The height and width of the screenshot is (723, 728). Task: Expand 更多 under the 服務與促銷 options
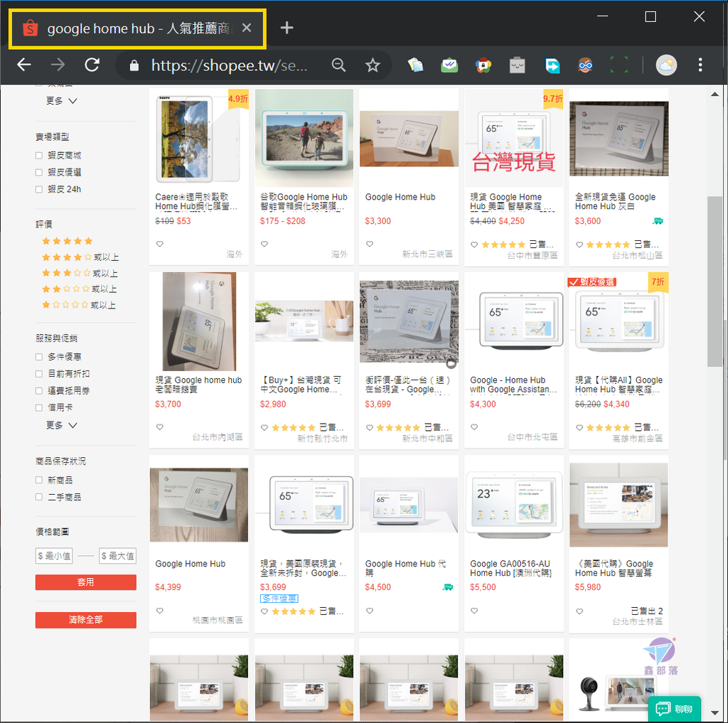[x=61, y=425]
